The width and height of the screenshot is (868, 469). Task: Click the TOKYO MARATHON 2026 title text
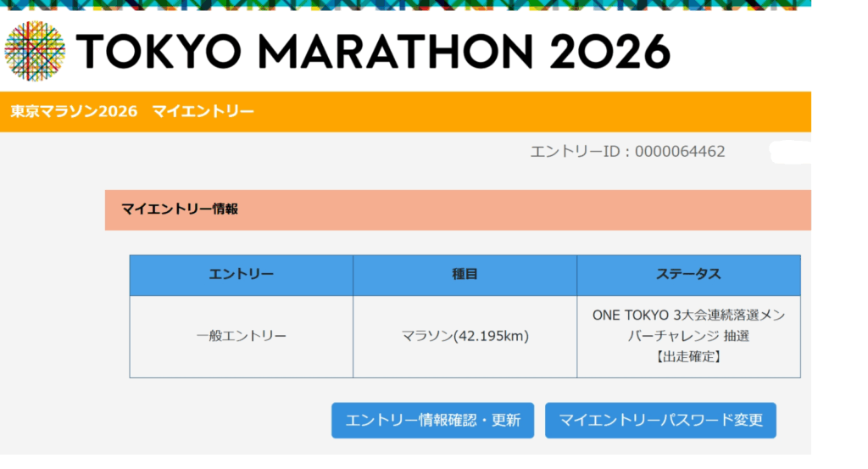click(373, 52)
